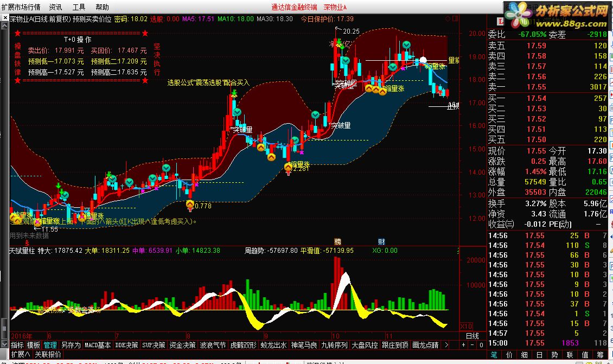This screenshot has height=364, width=613.
Task: Open the 扩展市场行情 menu
Action: (21, 7)
